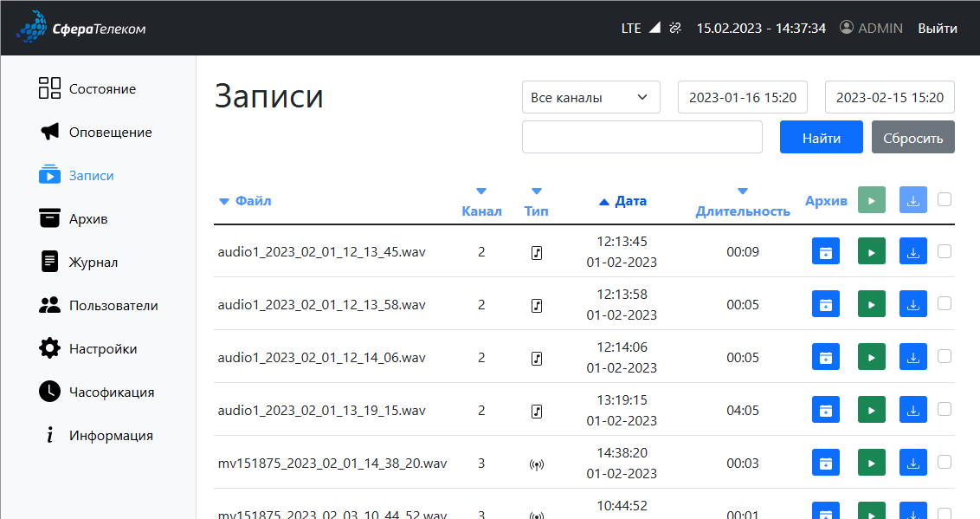The width and height of the screenshot is (980, 519).
Task: Click the Пользователи people icon
Action: pyautogui.click(x=49, y=305)
